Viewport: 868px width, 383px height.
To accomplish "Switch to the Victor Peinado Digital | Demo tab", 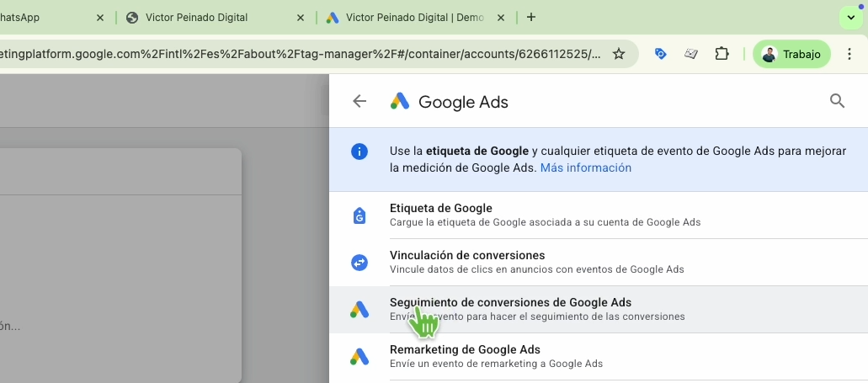I will coord(416,18).
